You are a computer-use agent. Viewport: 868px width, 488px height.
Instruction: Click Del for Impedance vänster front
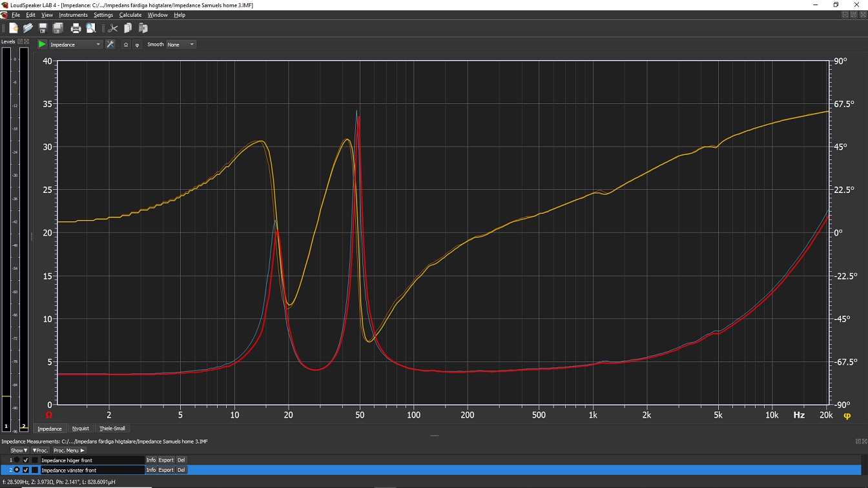pos(181,470)
